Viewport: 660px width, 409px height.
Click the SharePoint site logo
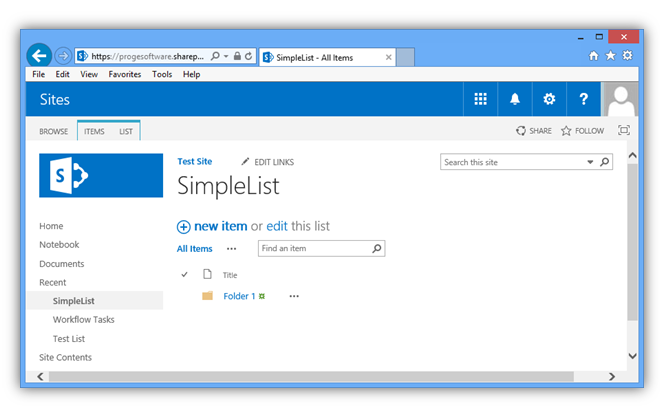(x=101, y=175)
